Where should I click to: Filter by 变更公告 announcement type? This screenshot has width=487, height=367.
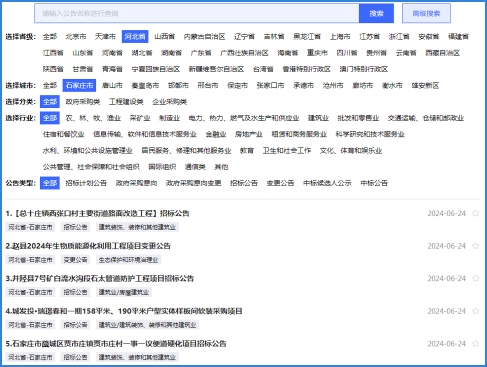point(280,183)
